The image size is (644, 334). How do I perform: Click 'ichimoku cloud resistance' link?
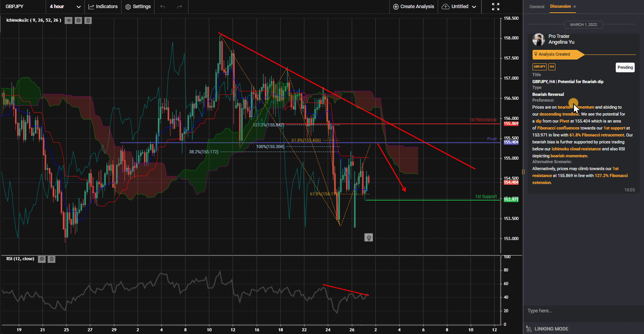[x=576, y=149]
